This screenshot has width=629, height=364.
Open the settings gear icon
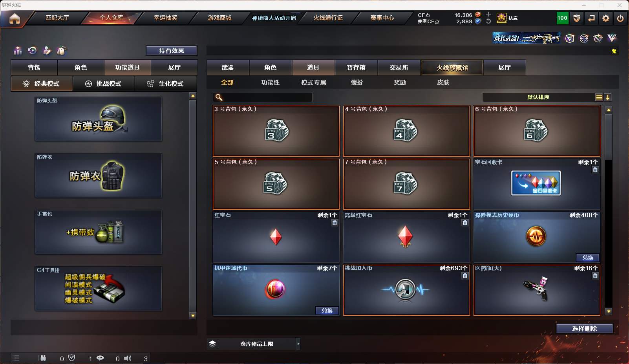pos(606,18)
